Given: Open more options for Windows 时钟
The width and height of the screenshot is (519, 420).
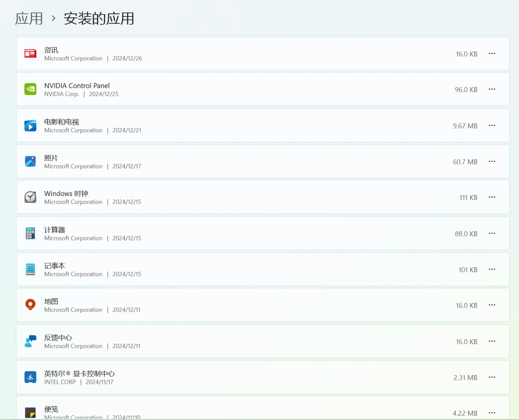Looking at the screenshot, I should point(492,197).
